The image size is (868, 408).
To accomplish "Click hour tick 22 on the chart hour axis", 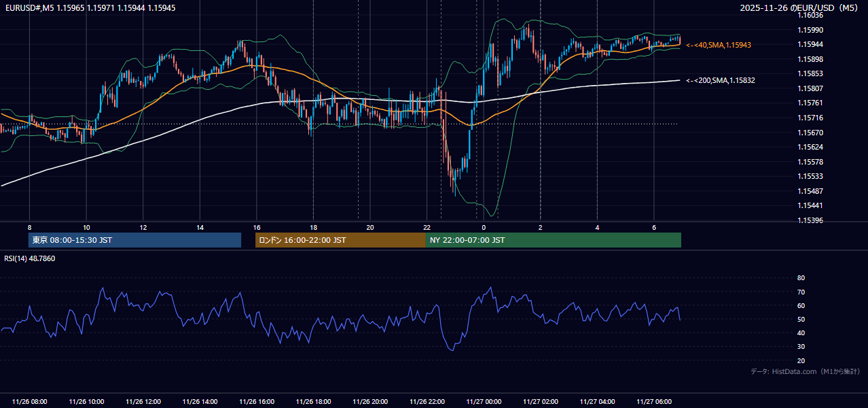I will point(427,227).
